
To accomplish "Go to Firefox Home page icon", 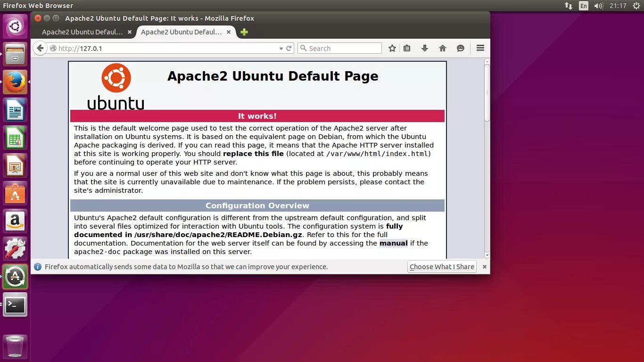I will point(442,48).
